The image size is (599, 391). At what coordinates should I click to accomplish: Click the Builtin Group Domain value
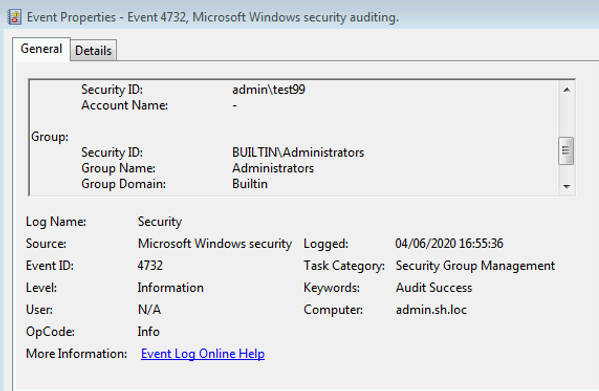tap(250, 184)
